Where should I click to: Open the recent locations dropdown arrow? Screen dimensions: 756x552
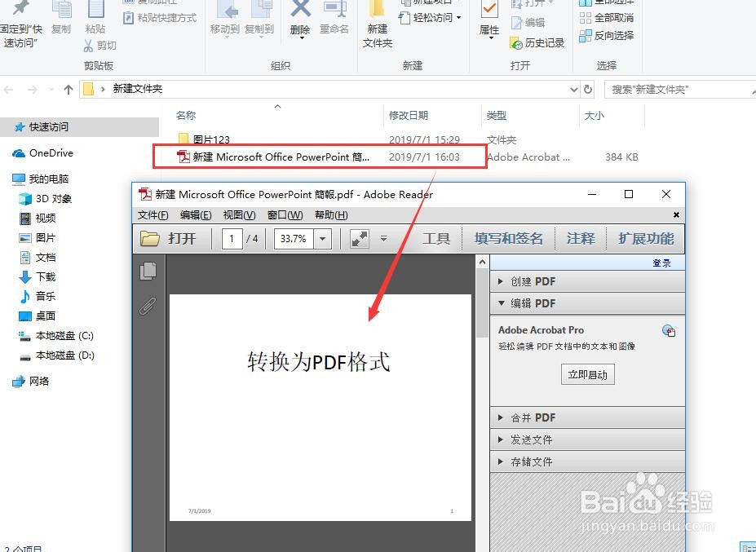(x=51, y=90)
